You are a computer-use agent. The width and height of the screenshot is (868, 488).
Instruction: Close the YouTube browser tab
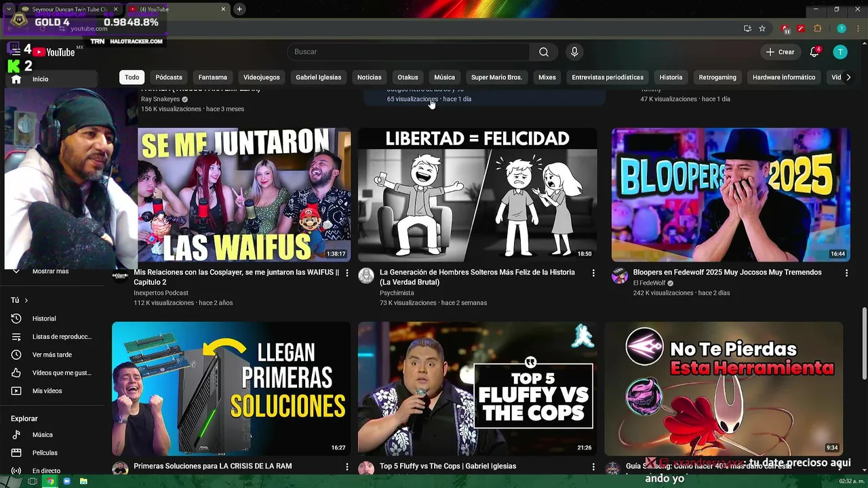pyautogui.click(x=223, y=9)
